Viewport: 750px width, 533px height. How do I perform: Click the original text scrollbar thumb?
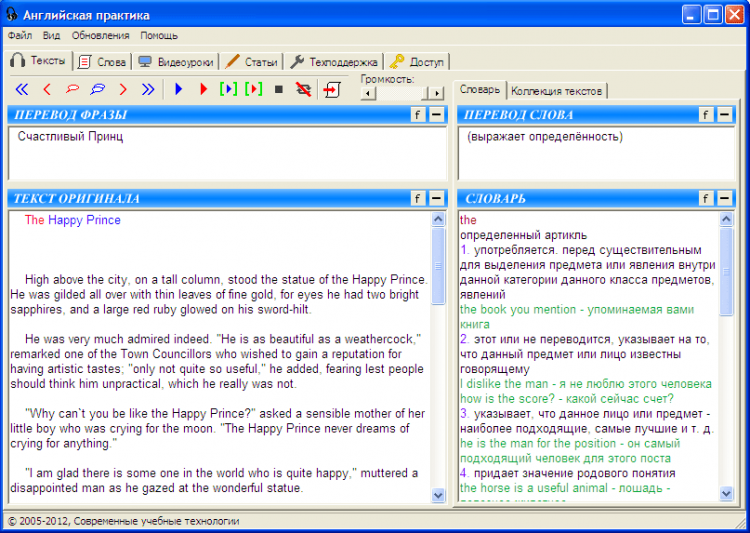438,266
